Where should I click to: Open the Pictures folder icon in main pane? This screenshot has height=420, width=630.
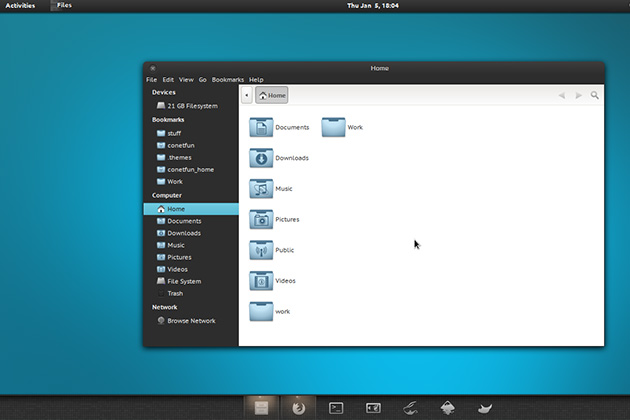(x=261, y=219)
